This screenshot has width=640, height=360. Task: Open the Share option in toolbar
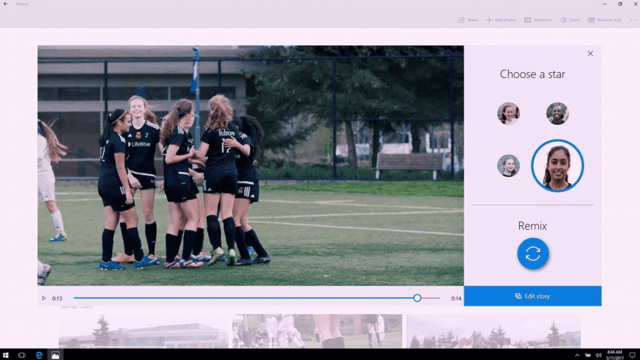(x=468, y=20)
